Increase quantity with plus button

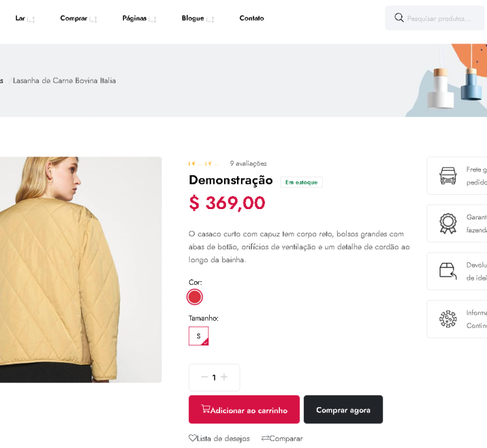point(224,377)
